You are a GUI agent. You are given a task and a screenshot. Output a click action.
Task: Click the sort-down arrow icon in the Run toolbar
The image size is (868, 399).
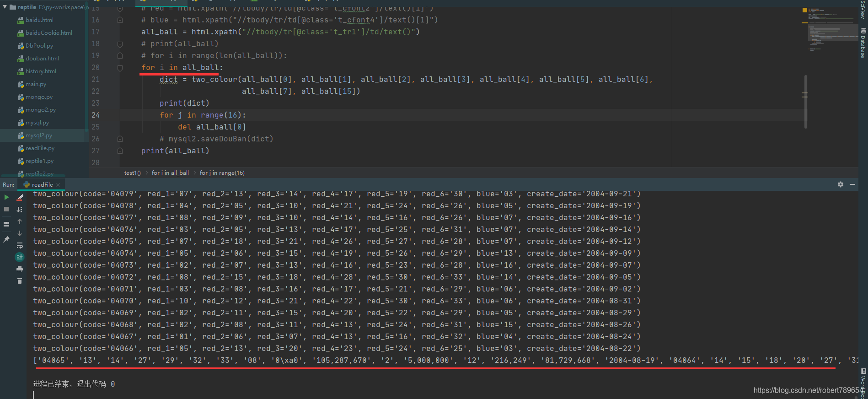[x=20, y=210]
